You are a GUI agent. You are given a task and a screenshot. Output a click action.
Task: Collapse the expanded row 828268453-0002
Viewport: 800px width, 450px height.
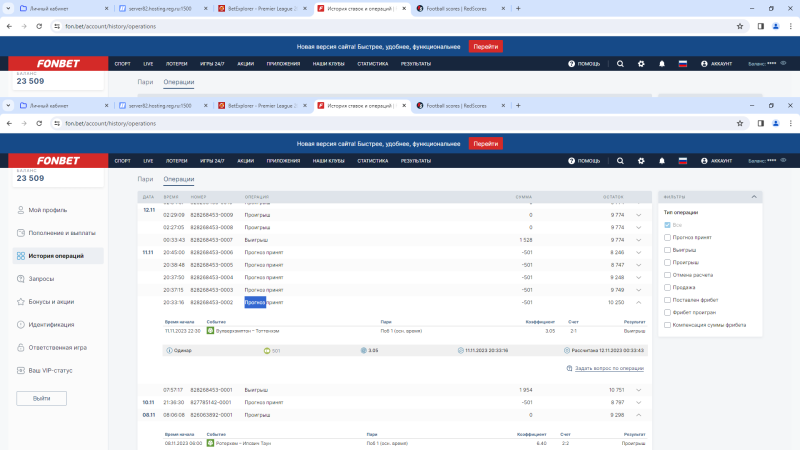tap(637, 302)
